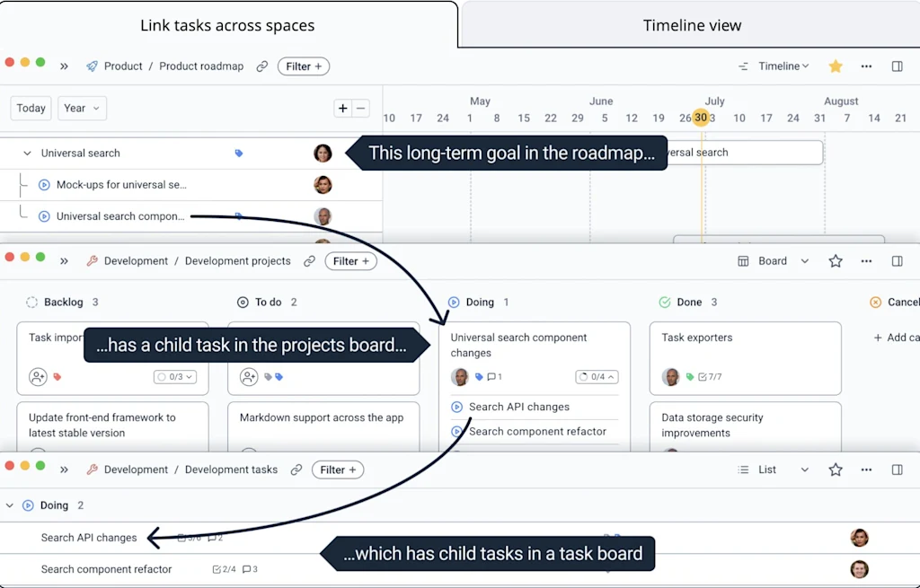The height and width of the screenshot is (588, 920).
Task: Click the To do column header
Action: tap(268, 302)
